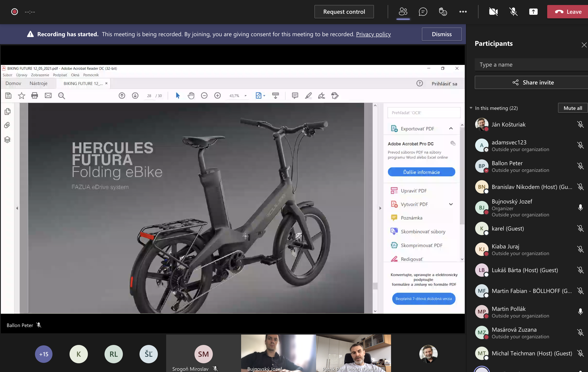Open the Pomocník menu

[91, 75]
